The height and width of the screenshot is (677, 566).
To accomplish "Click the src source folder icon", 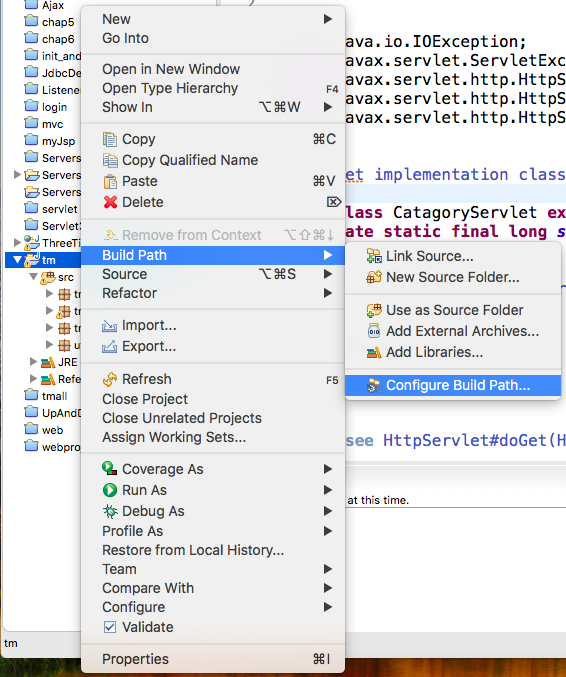I will click(47, 277).
